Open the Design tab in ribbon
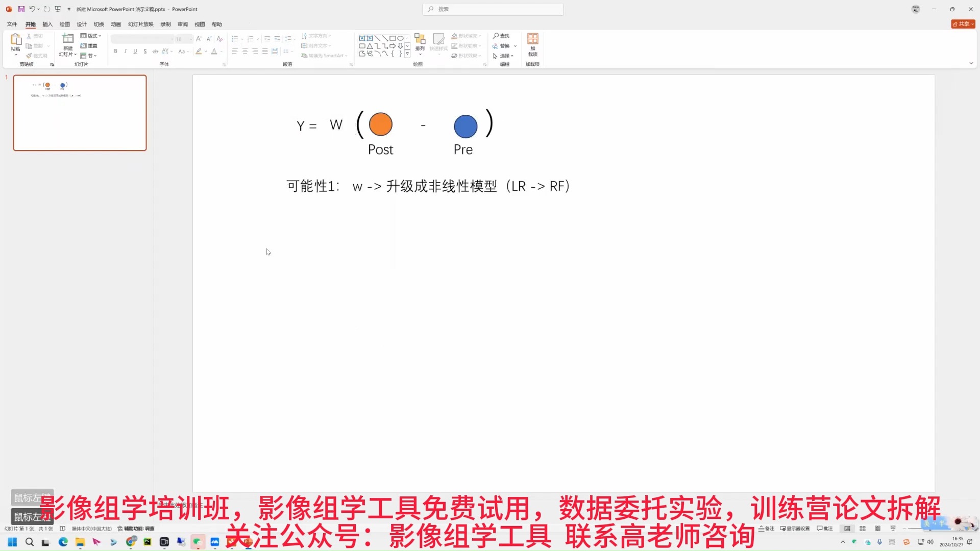 [x=81, y=24]
